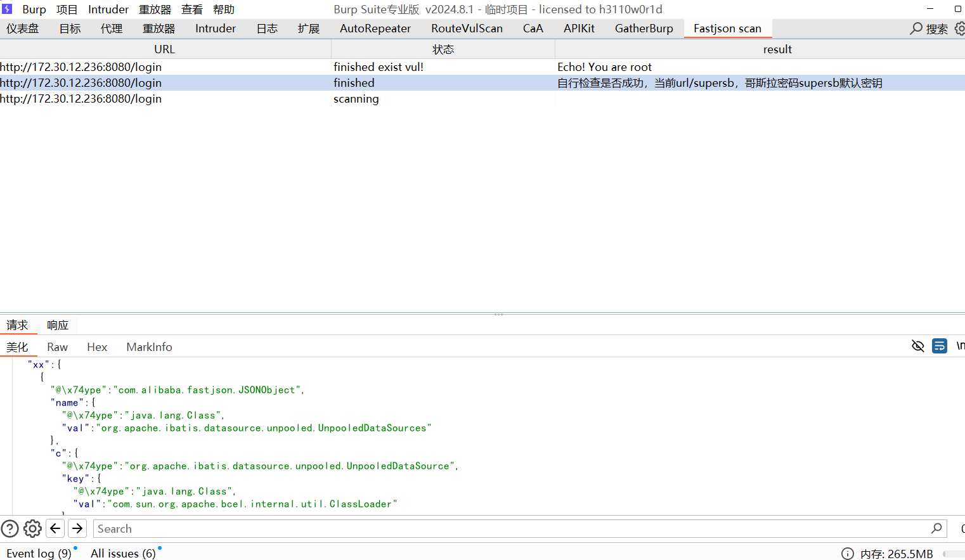Switch to the 仪表盘 tab
This screenshot has width=965, height=560.
tap(23, 29)
